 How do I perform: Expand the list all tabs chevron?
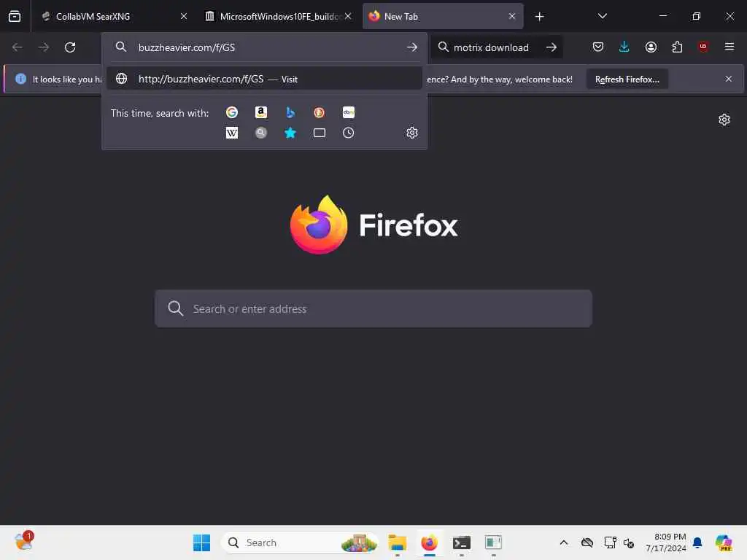coord(602,16)
